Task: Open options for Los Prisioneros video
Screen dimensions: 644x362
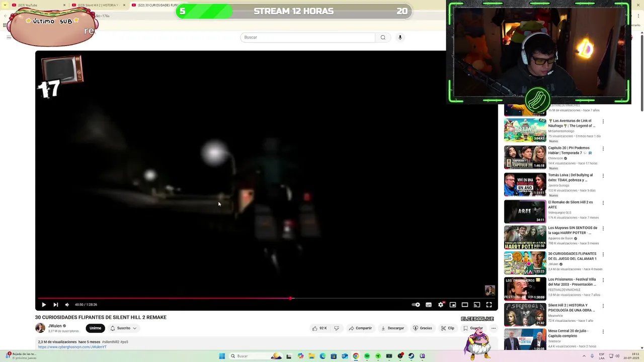Action: [603, 281]
